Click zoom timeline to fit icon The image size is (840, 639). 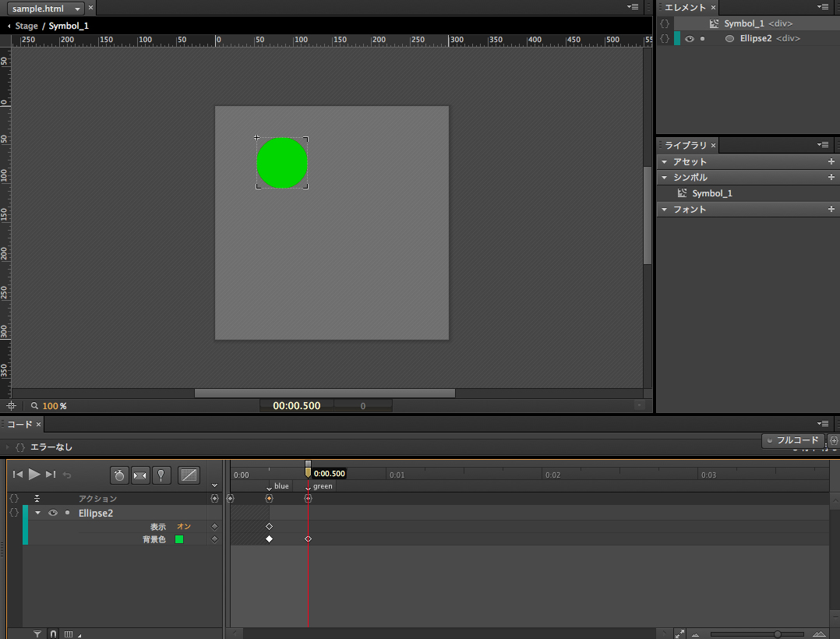[679, 634]
